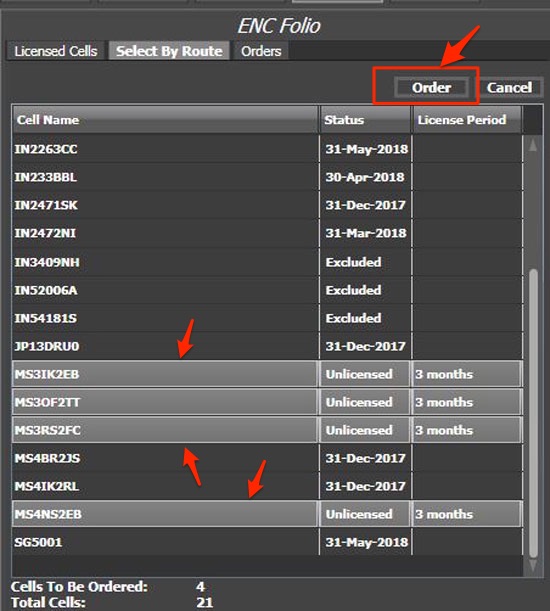
Task: Sort by Cell Name column header
Action: pyautogui.click(x=165, y=120)
